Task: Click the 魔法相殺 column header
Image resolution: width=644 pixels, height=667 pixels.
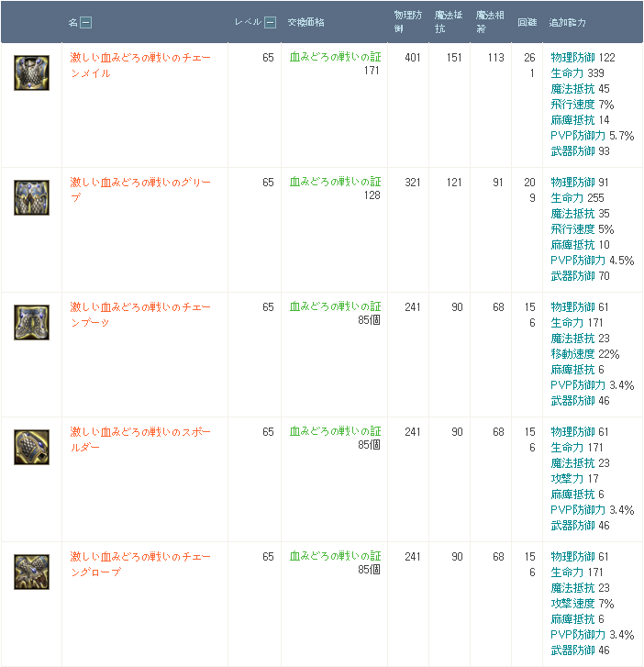Action: point(490,22)
